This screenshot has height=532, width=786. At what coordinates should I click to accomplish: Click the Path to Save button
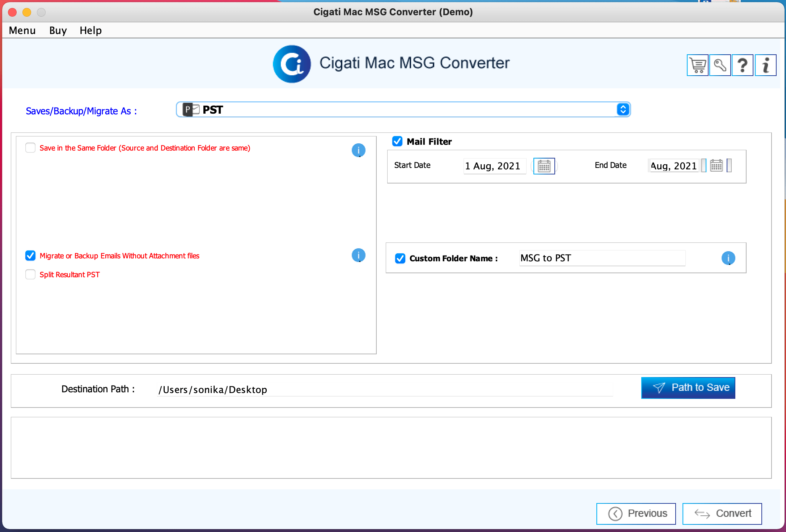688,388
